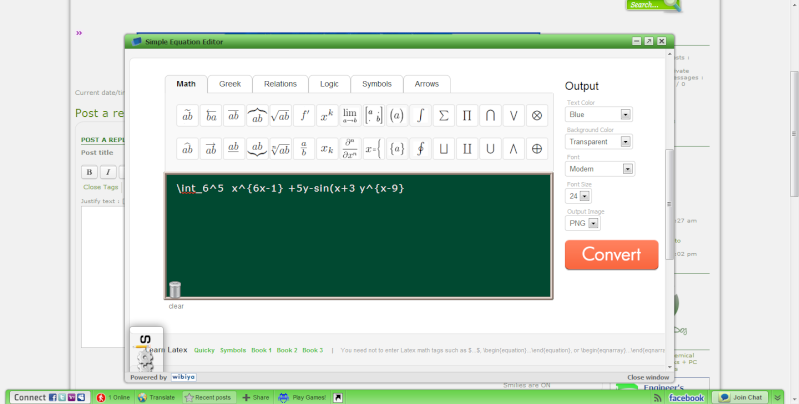Click the Join Chat button
799x404 pixels.
[741, 397]
